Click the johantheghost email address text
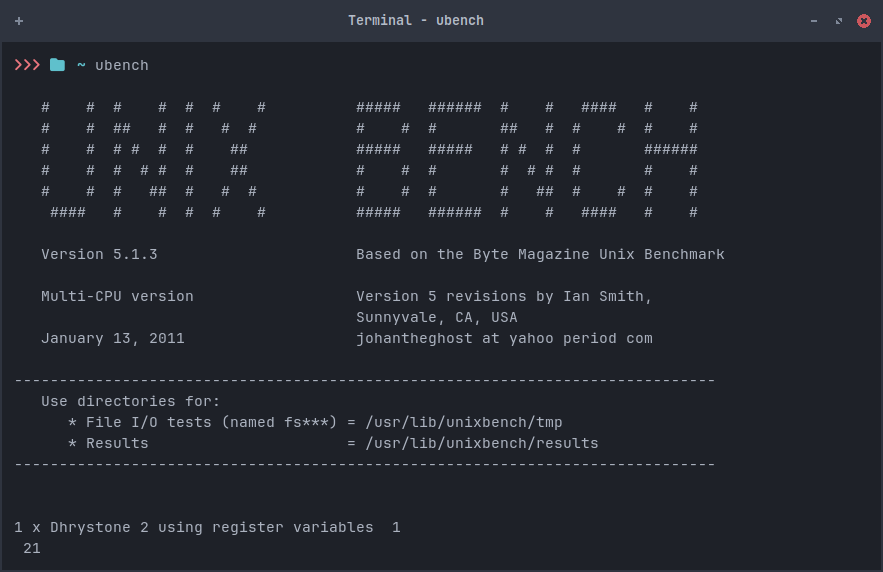This screenshot has width=883, height=572. (x=504, y=338)
